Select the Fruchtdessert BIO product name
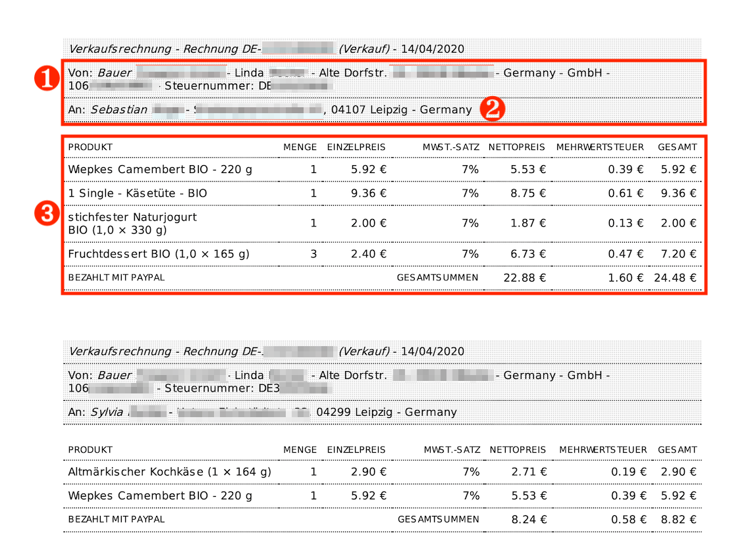Screen dimensions: 756x554 pos(158,254)
